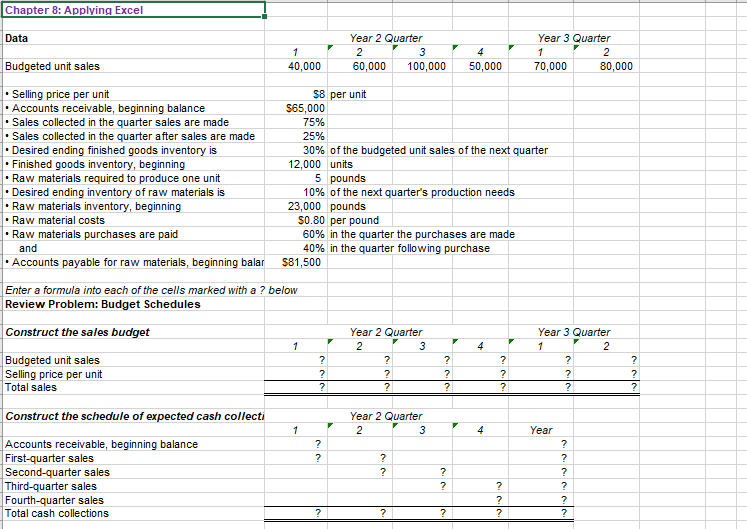The width and height of the screenshot is (747, 529).
Task: Select the 40% purchases paid cell
Action: (296, 248)
